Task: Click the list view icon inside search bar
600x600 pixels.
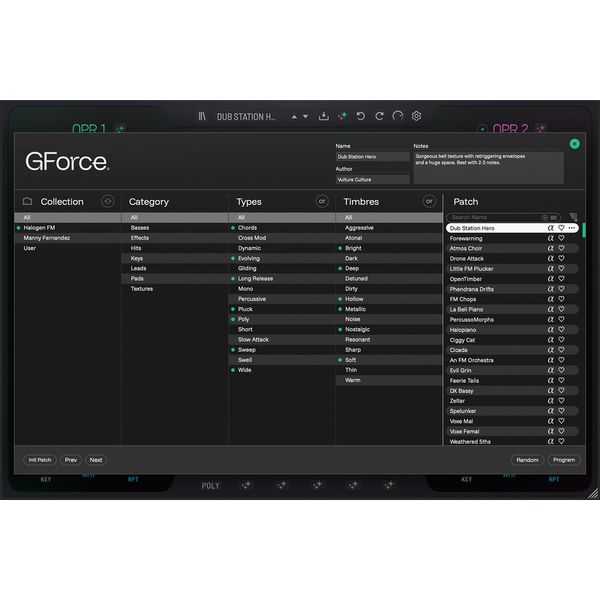Action: [554, 217]
